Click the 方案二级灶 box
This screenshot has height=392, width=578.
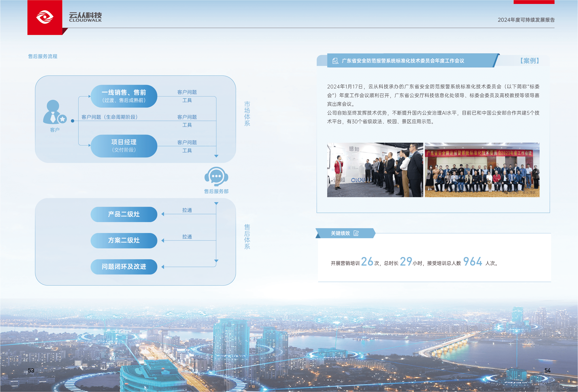(x=124, y=240)
